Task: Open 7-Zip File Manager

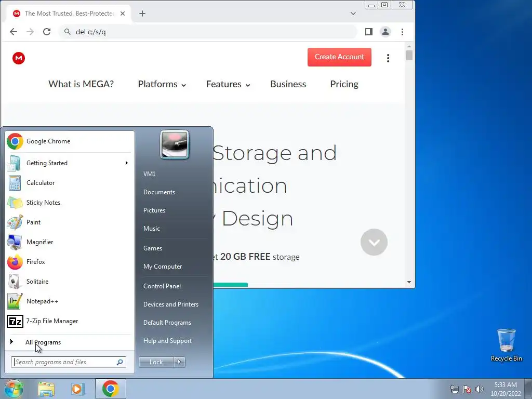Action: pos(69,321)
